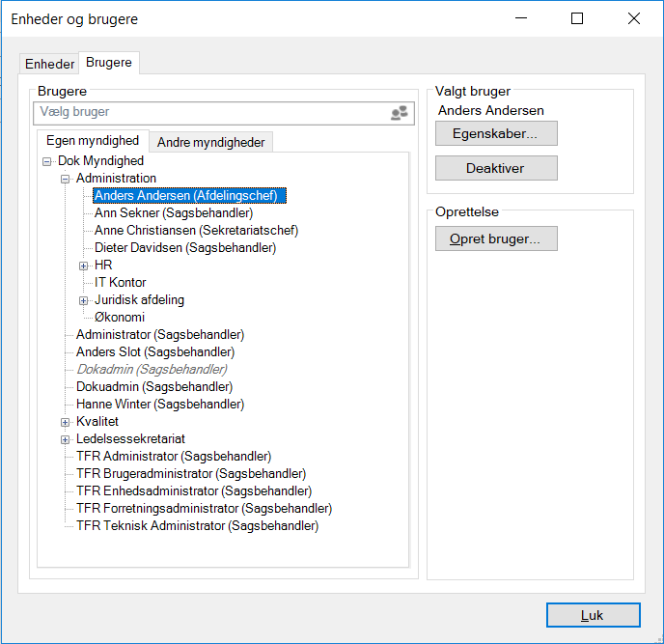Click the Vælg bruger search field
This screenshot has height=644, width=664.
[207, 113]
